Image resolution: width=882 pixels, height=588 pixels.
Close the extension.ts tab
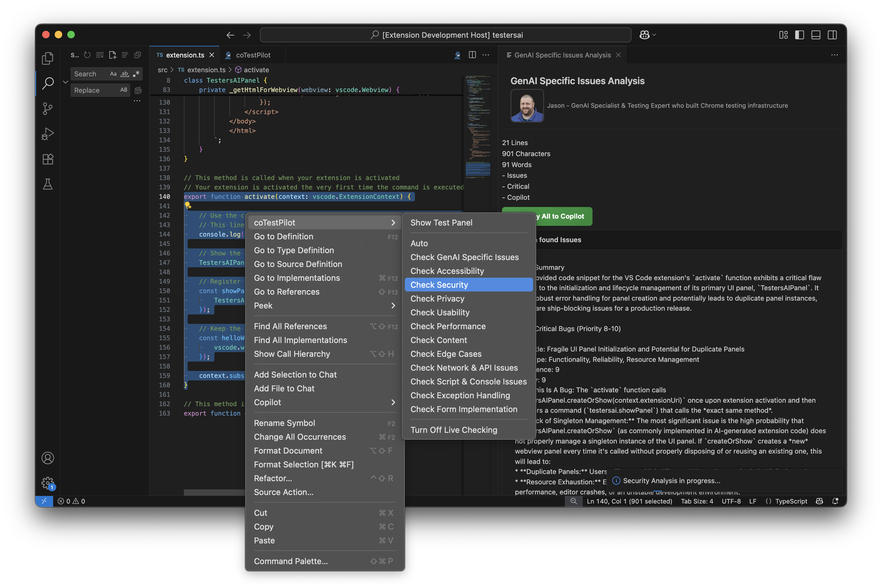point(212,55)
